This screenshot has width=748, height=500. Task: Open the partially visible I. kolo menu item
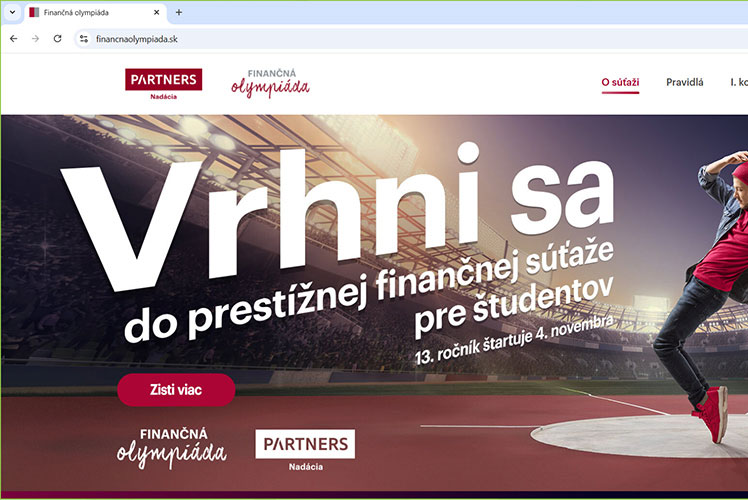pos(739,82)
